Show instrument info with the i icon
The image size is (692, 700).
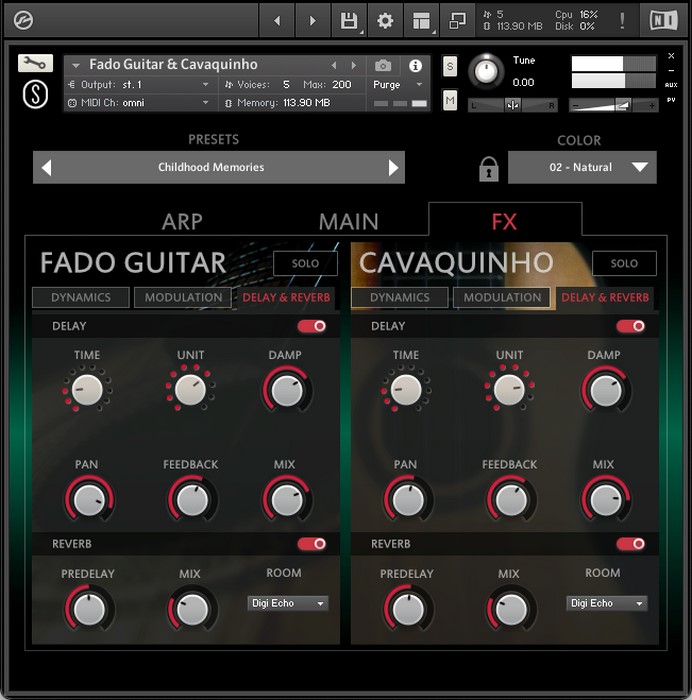click(x=415, y=65)
